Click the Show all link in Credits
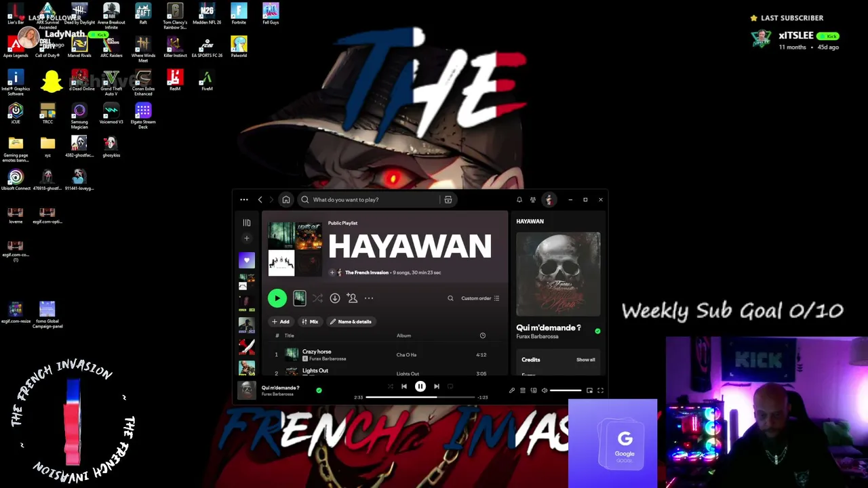Screen dimensions: 868x488 click(x=586, y=360)
